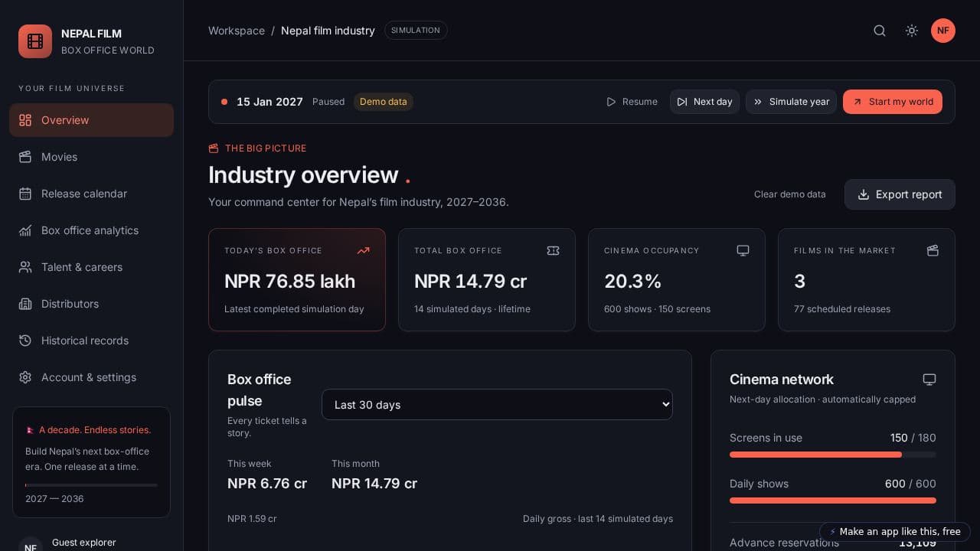Toggle the light/dark theme sun icon
Viewport: 980px width, 551px height.
[x=912, y=31]
